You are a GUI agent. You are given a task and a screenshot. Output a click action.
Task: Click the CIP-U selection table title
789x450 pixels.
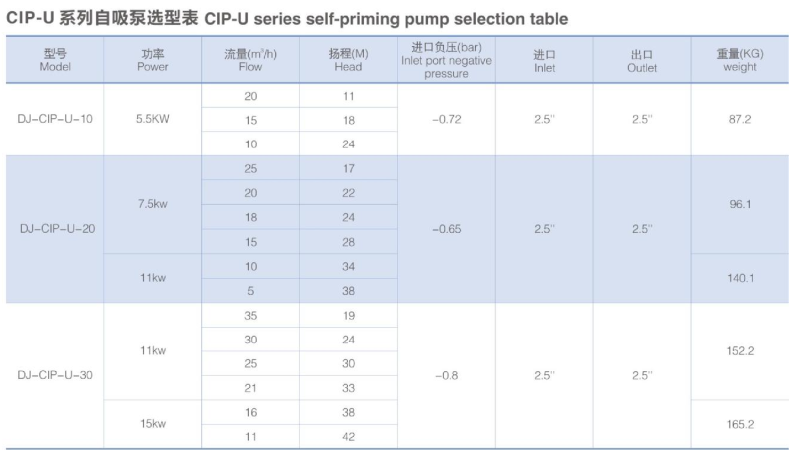coord(287,19)
